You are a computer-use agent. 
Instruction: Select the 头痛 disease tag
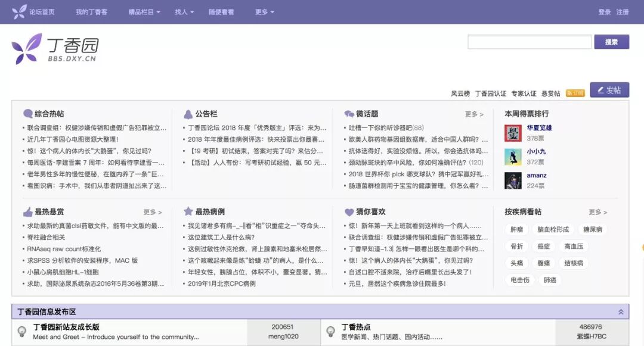516,263
